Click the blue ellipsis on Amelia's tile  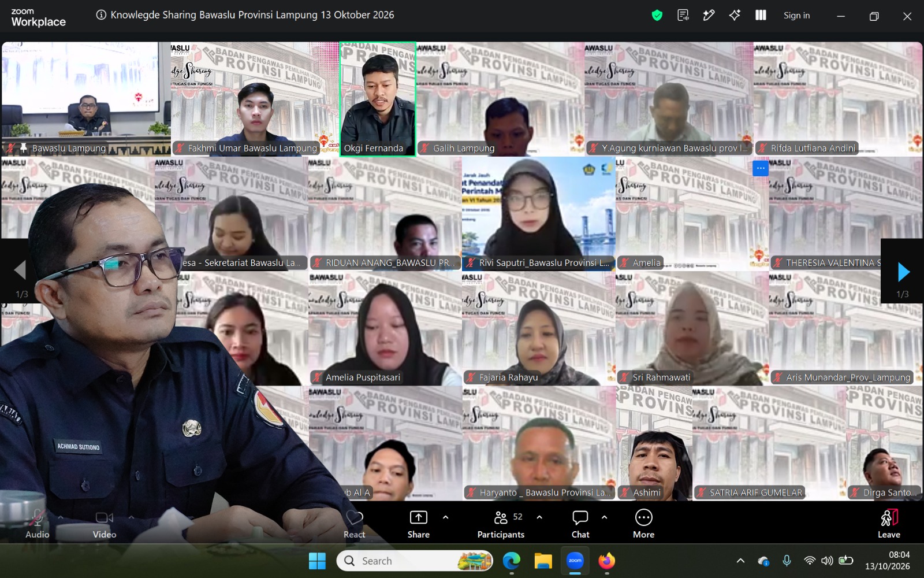(x=761, y=169)
